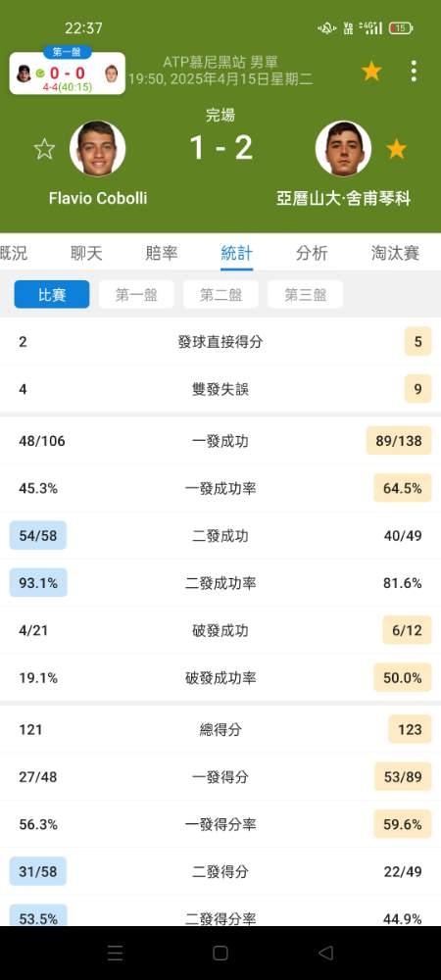
Task: Tap the yellow favorite star in header
Action: click(371, 72)
